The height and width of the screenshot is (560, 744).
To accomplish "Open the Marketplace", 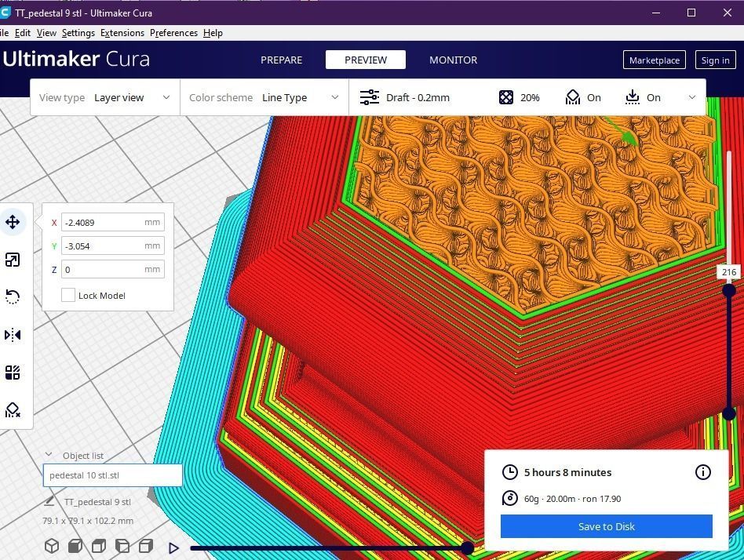I will tap(655, 60).
